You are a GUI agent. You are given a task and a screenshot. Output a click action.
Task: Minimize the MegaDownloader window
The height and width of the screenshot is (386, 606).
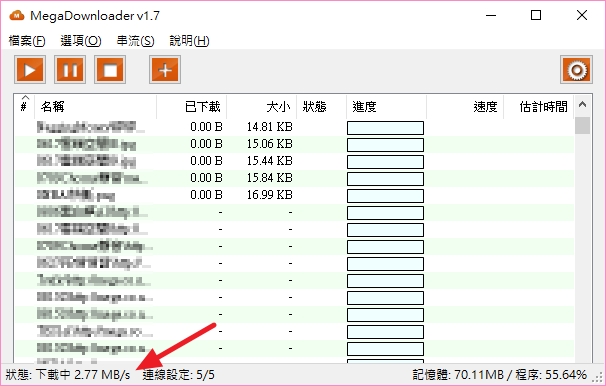(491, 15)
